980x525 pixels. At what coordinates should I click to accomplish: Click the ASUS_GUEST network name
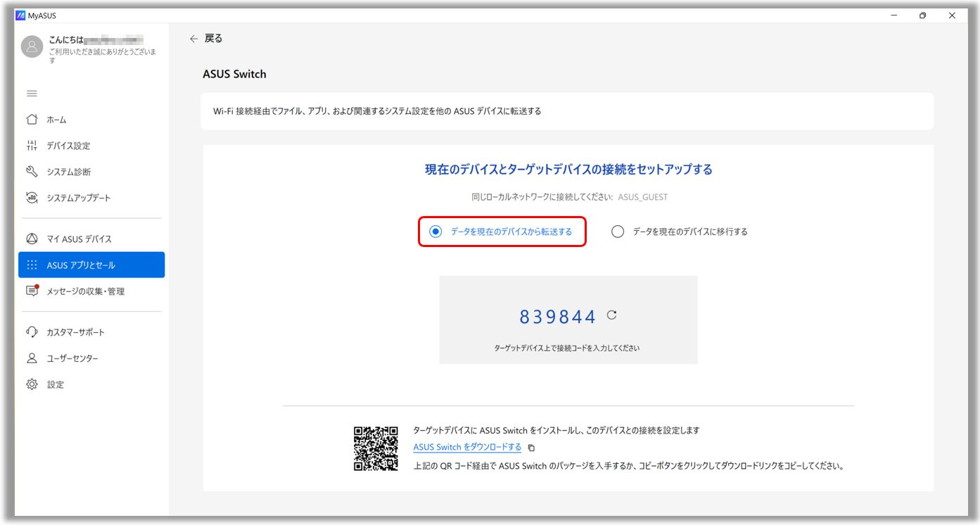(643, 197)
